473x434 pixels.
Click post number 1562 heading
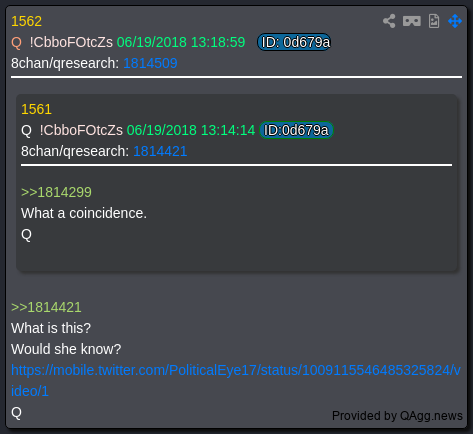click(x=26, y=21)
